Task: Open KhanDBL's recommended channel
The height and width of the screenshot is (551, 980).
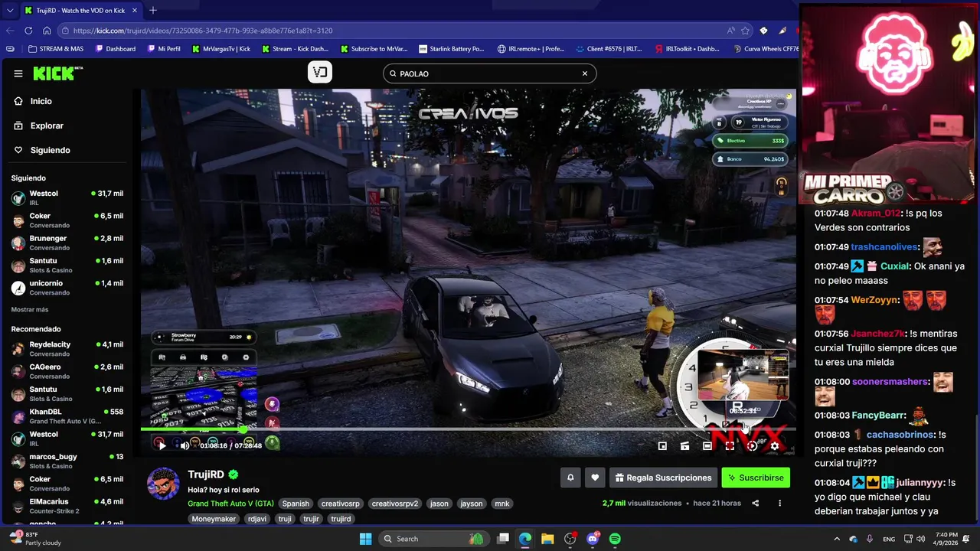Action: point(69,416)
